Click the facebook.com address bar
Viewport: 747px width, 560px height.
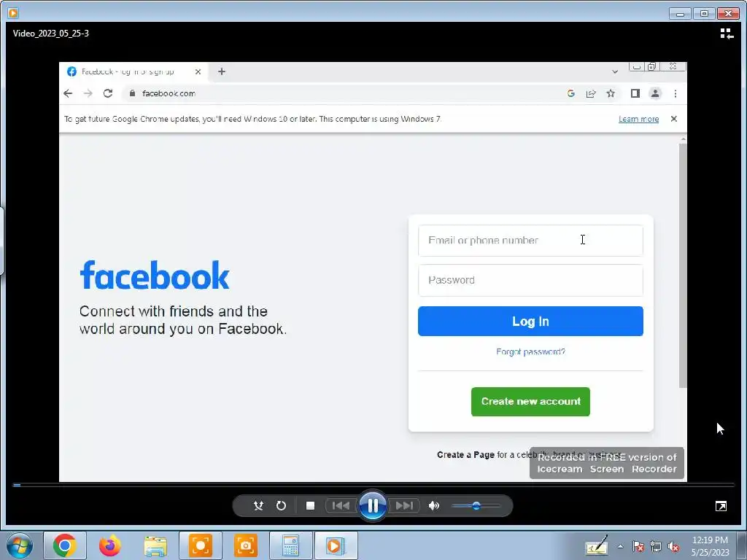click(x=343, y=93)
